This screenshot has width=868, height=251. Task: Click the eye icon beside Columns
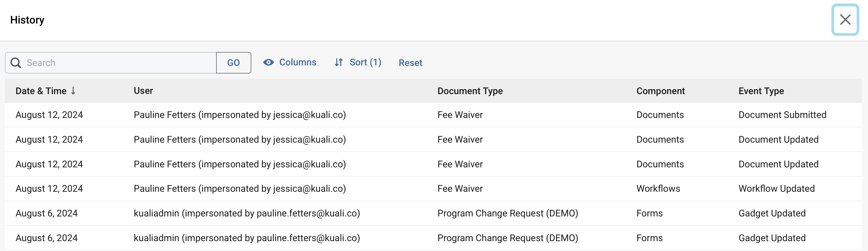(268, 62)
